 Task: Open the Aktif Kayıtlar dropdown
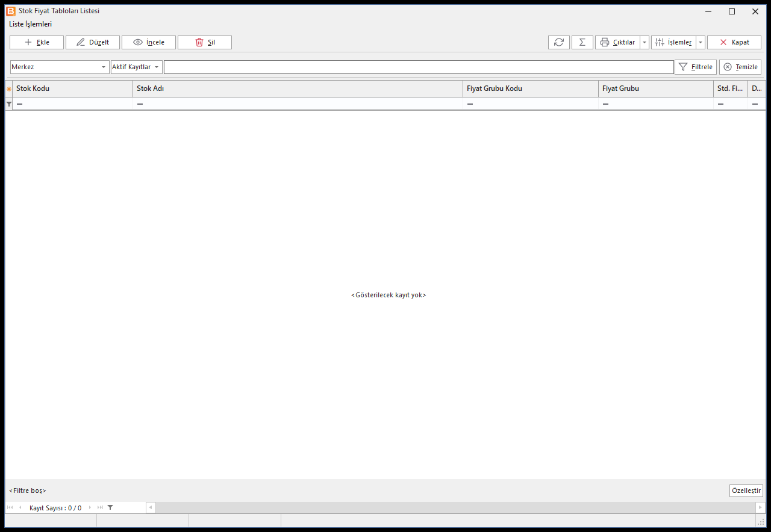click(137, 67)
